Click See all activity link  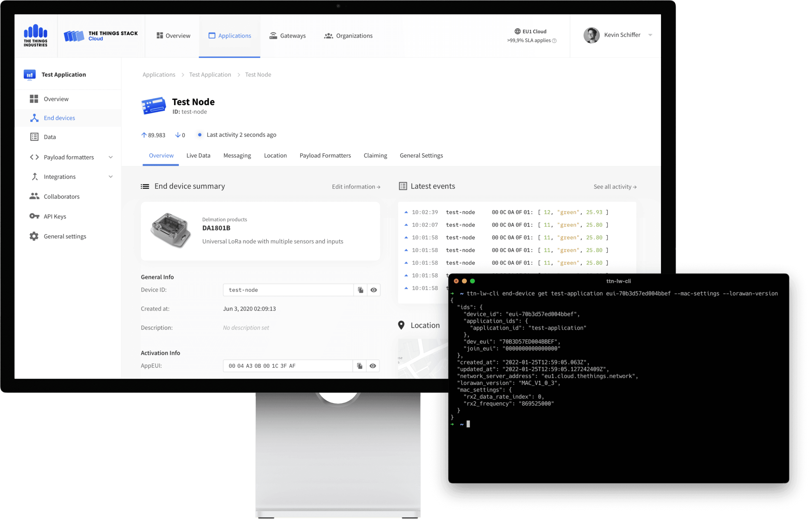[x=615, y=187]
